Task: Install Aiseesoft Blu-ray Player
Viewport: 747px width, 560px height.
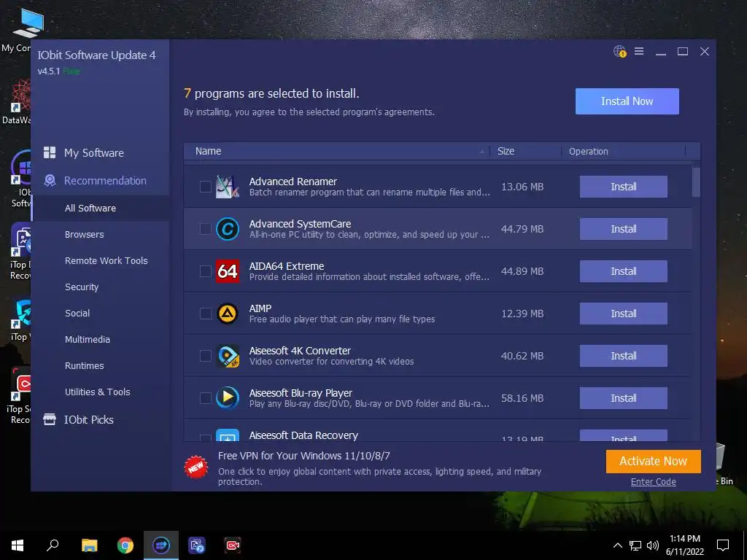Action: click(x=623, y=398)
